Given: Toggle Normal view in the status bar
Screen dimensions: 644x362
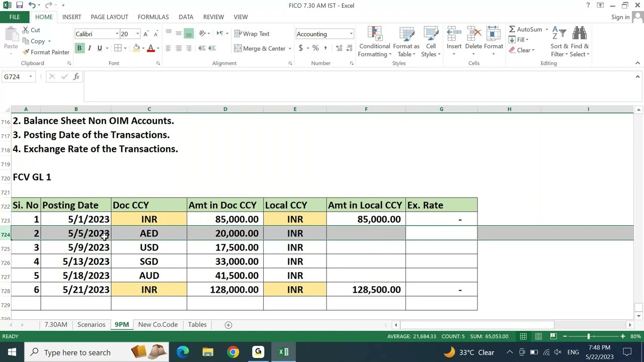Looking at the screenshot, I should point(524,336).
